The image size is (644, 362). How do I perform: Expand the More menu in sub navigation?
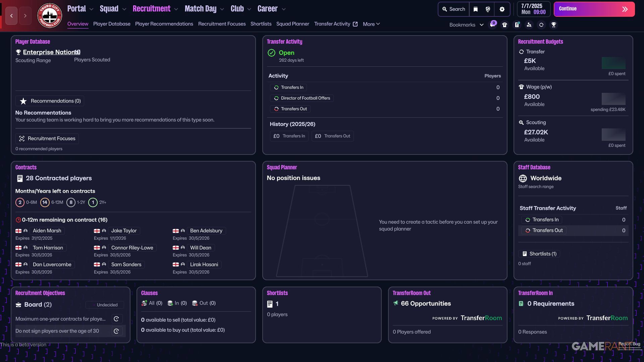tap(371, 24)
